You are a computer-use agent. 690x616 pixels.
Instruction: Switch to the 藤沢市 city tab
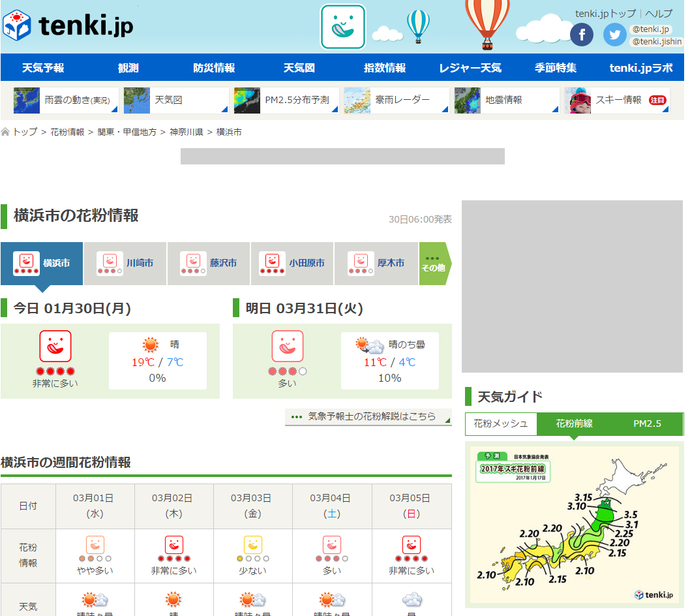pyautogui.click(x=209, y=264)
